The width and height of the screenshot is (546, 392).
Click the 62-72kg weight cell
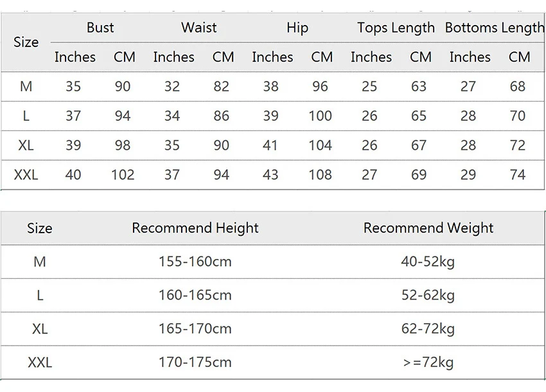click(428, 329)
